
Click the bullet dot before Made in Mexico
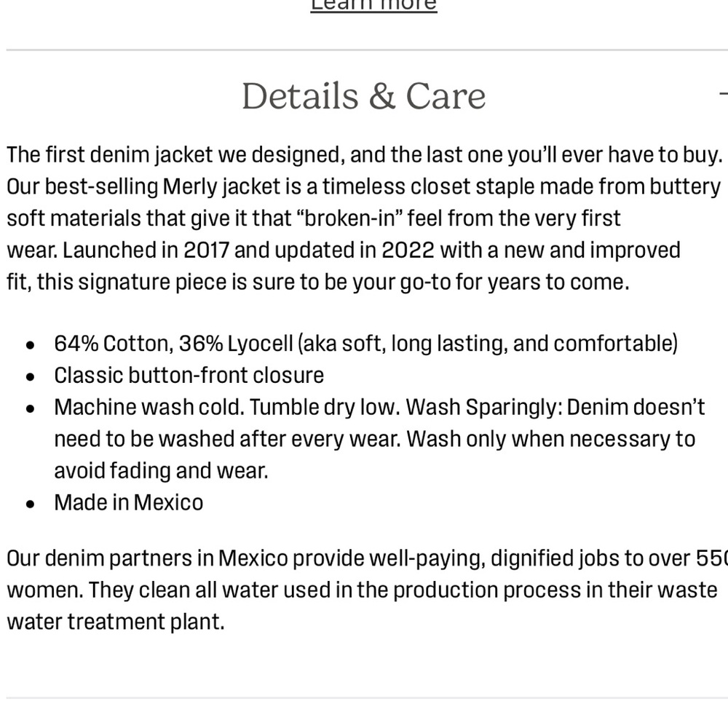tap(30, 504)
